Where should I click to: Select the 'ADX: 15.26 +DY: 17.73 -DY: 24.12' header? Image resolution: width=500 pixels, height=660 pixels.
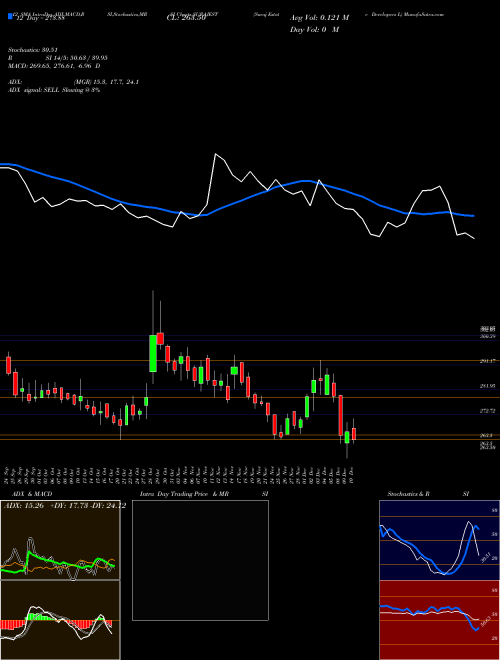[x=65, y=506]
